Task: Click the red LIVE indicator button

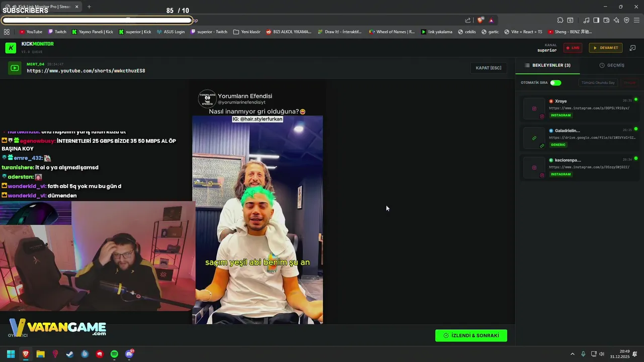Action: click(x=573, y=48)
